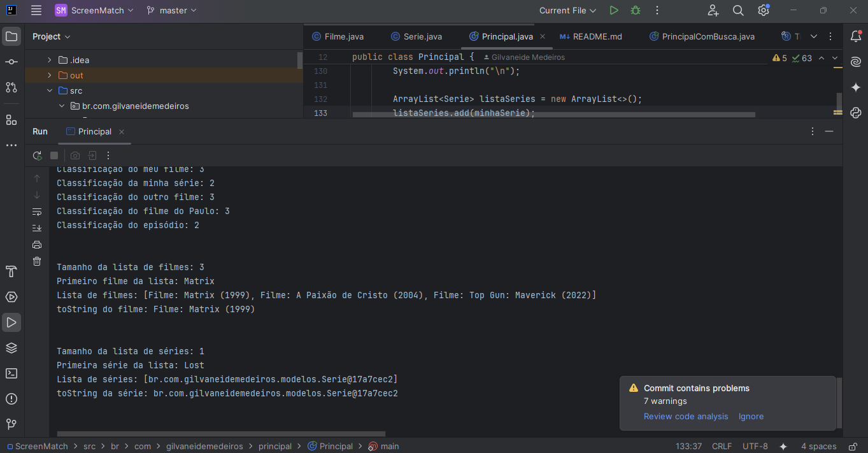This screenshot has height=453, width=868.
Task: Clear all console output trash icon
Action: point(37,261)
